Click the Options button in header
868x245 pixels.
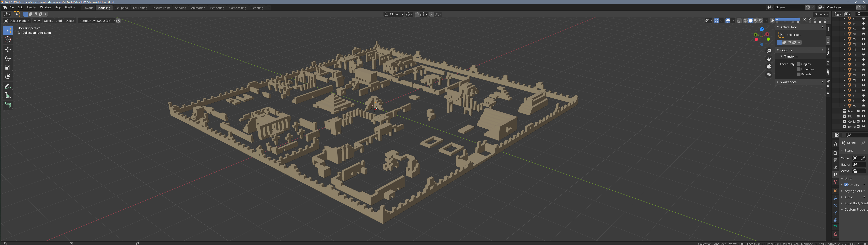pyautogui.click(x=821, y=14)
